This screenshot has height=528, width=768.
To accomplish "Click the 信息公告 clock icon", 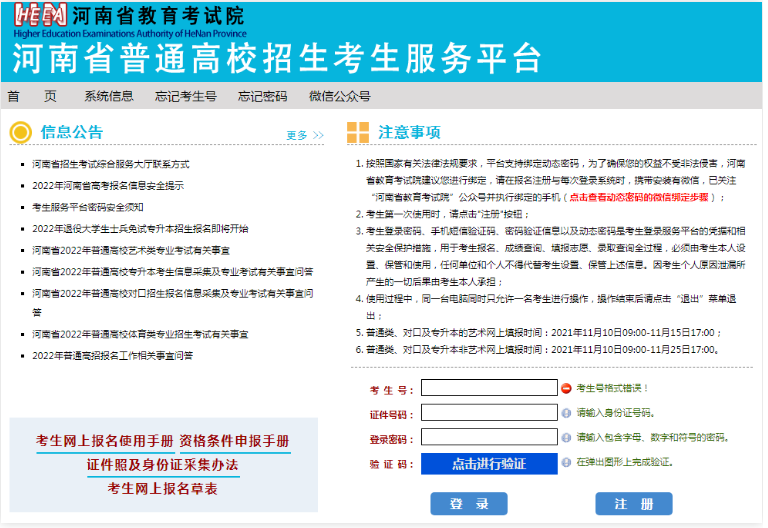I will 20,133.
